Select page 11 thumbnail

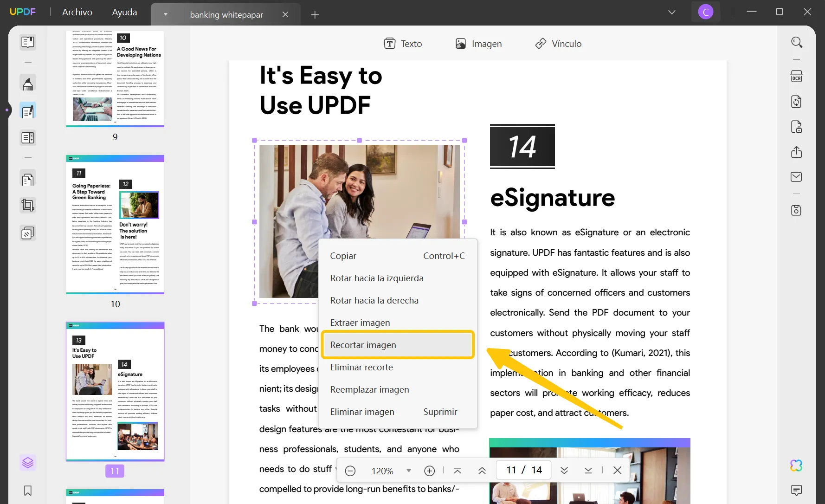tap(115, 391)
